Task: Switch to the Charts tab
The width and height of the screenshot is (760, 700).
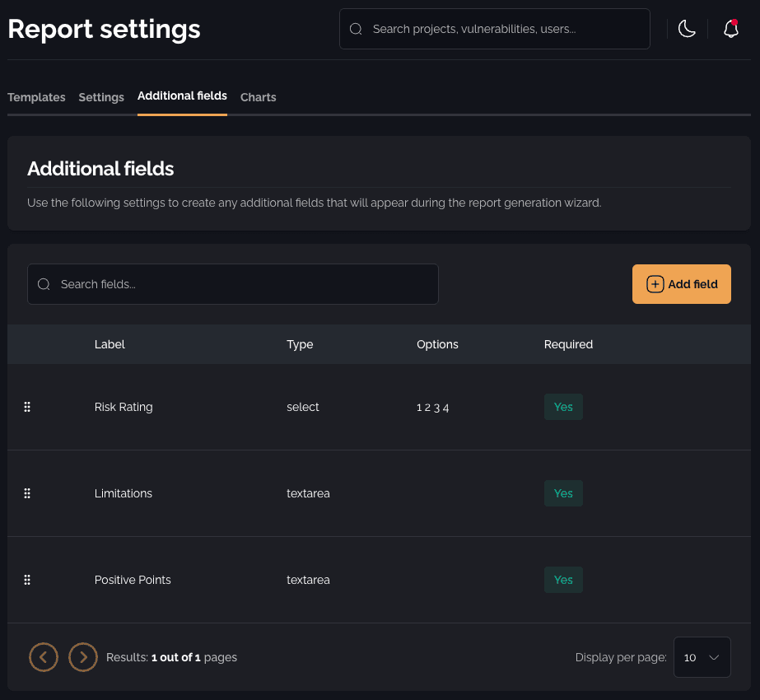Action: click(x=258, y=97)
